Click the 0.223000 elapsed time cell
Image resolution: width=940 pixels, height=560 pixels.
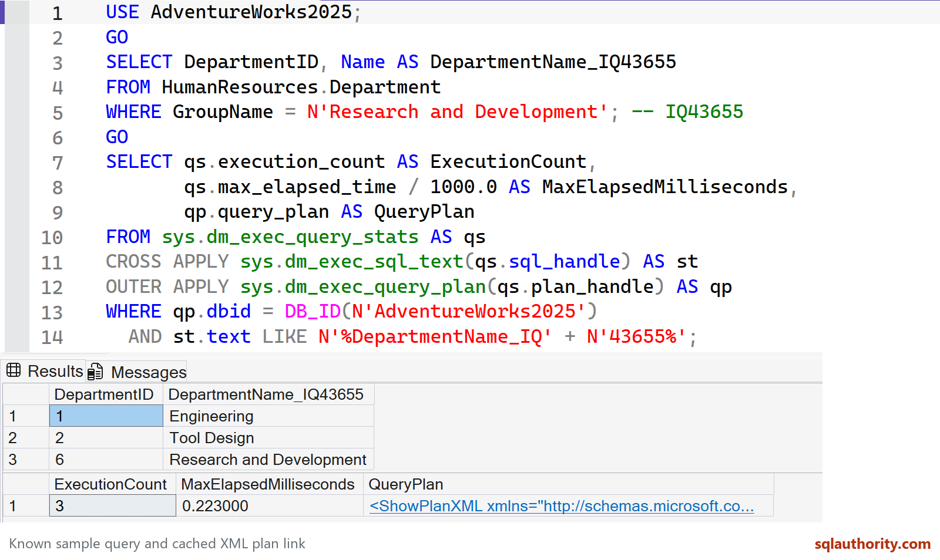(270, 505)
